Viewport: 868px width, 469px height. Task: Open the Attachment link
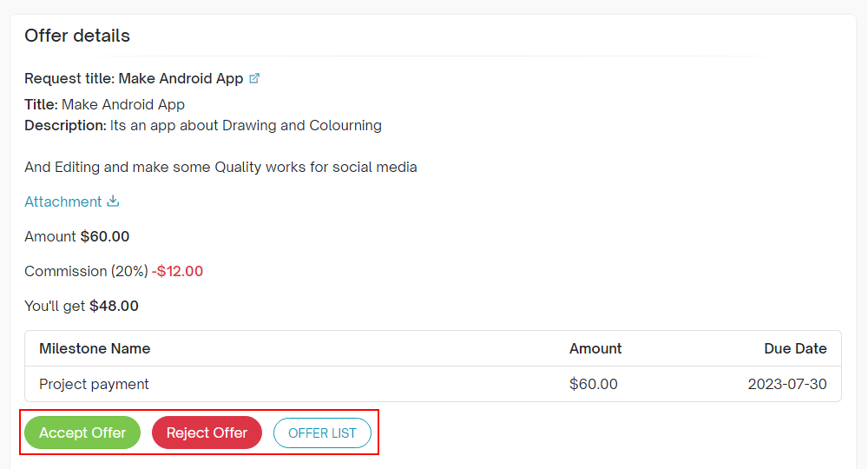point(63,201)
